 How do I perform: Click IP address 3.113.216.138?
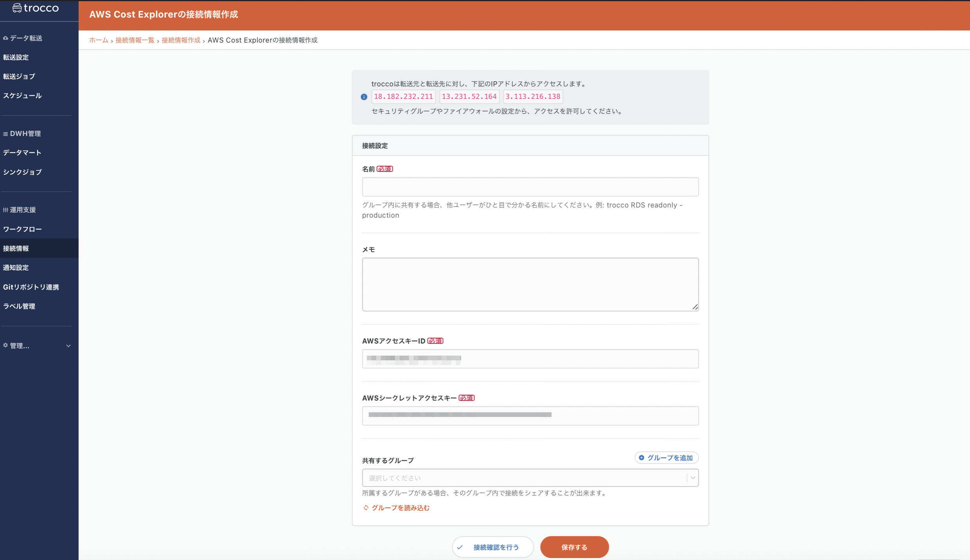pos(533,97)
